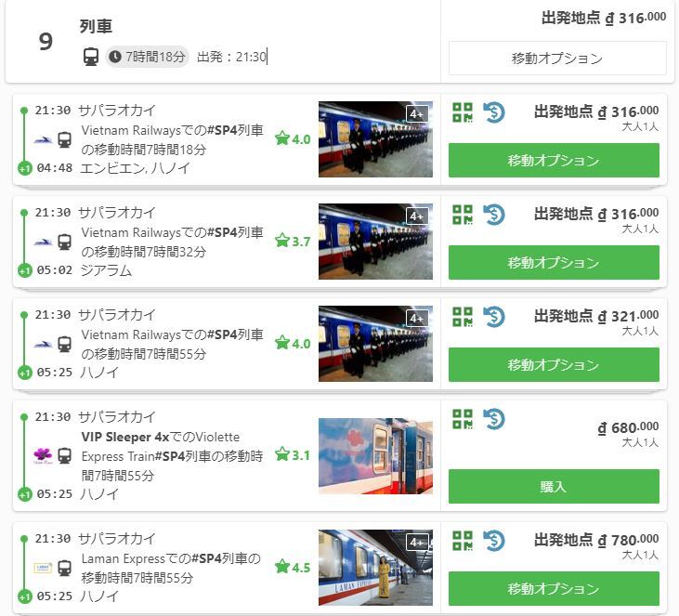The width and height of the screenshot is (679, 616).
Task: Click QR code icon on Violette Express row
Action: tap(463, 419)
